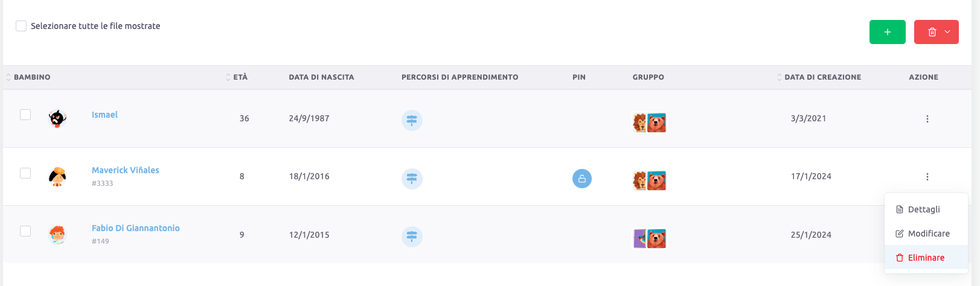980x286 pixels.
Task: Open the red trash delete dropdown
Action: (x=936, y=32)
